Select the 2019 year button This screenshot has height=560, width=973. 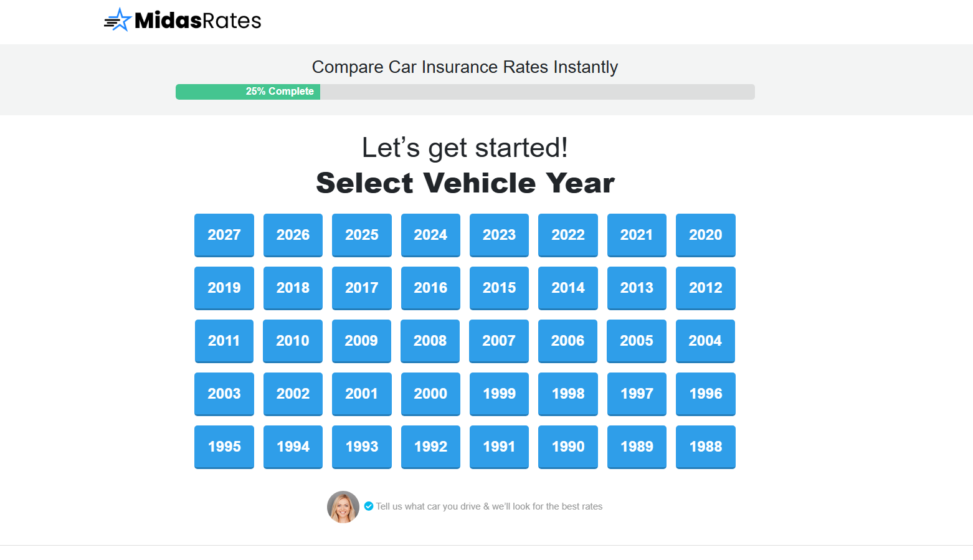[x=224, y=288]
